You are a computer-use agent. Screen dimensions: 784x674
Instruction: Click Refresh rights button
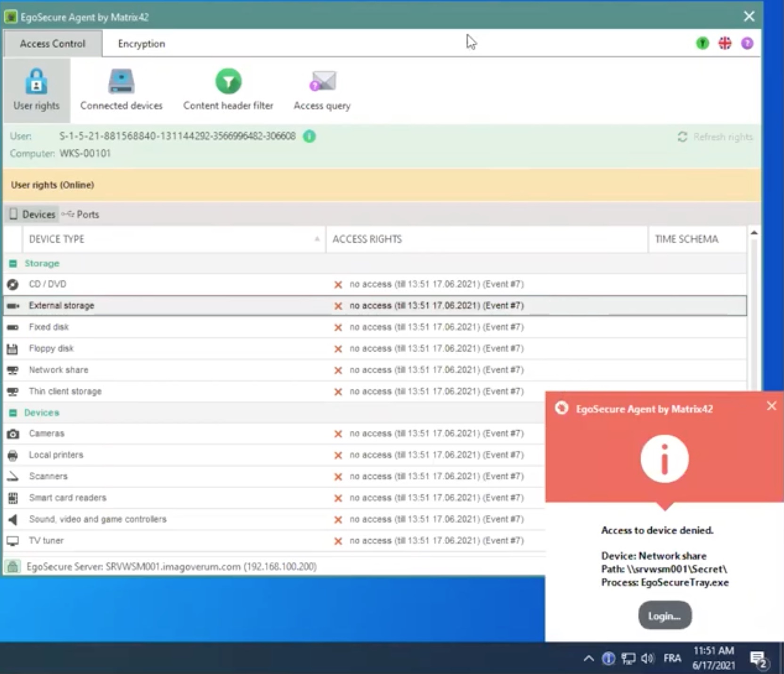click(x=715, y=137)
